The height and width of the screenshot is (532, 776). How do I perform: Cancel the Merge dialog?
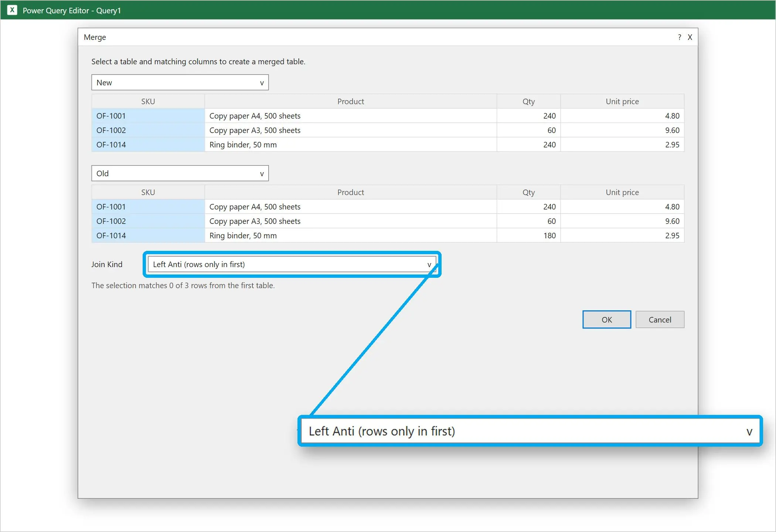click(x=660, y=320)
